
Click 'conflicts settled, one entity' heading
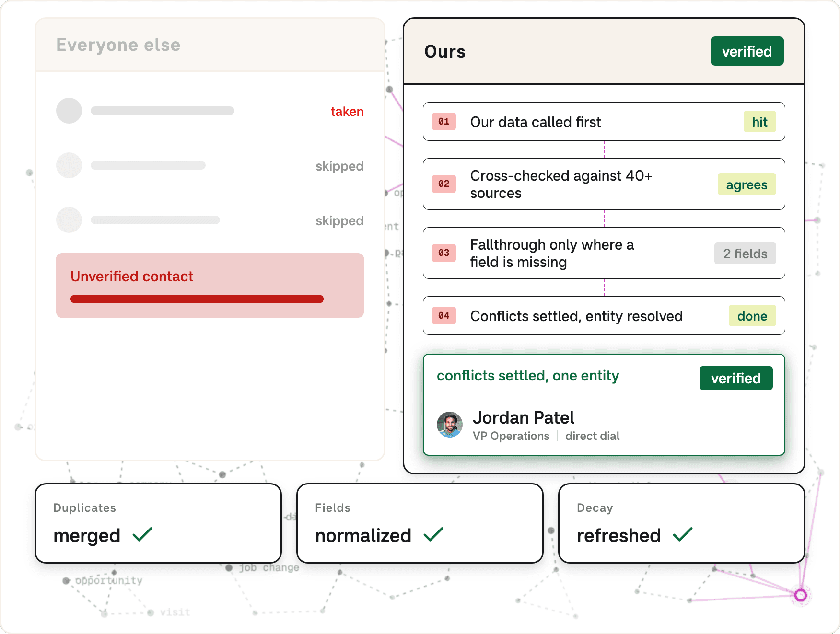[528, 376]
